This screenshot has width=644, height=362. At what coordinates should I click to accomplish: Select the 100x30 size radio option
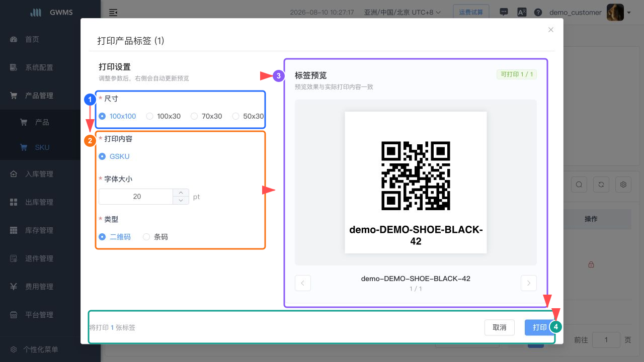164,116
